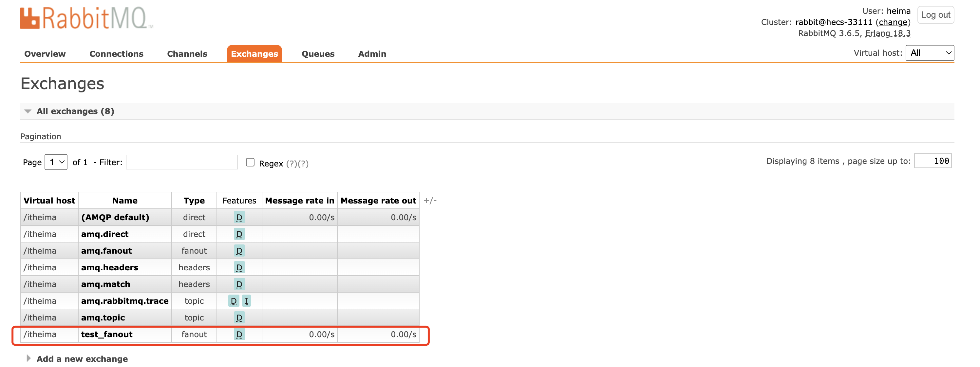Click the change cluster link
Viewport: 980px width, 367px height.
click(893, 22)
